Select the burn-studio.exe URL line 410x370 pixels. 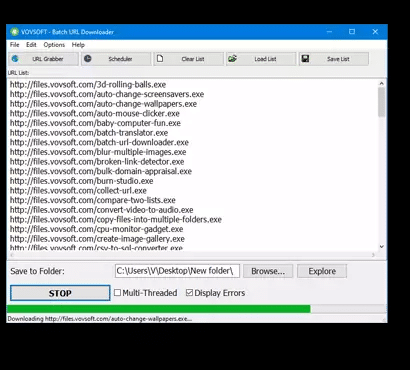tap(81, 181)
